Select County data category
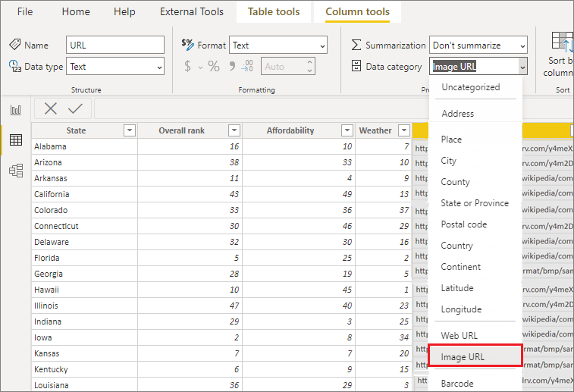Viewport: 574px width, 392px height. pos(455,182)
